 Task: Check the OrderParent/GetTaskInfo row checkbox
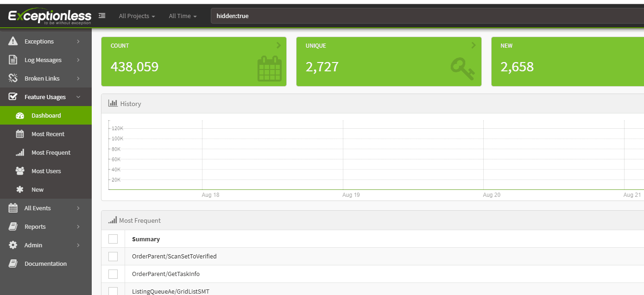click(113, 274)
